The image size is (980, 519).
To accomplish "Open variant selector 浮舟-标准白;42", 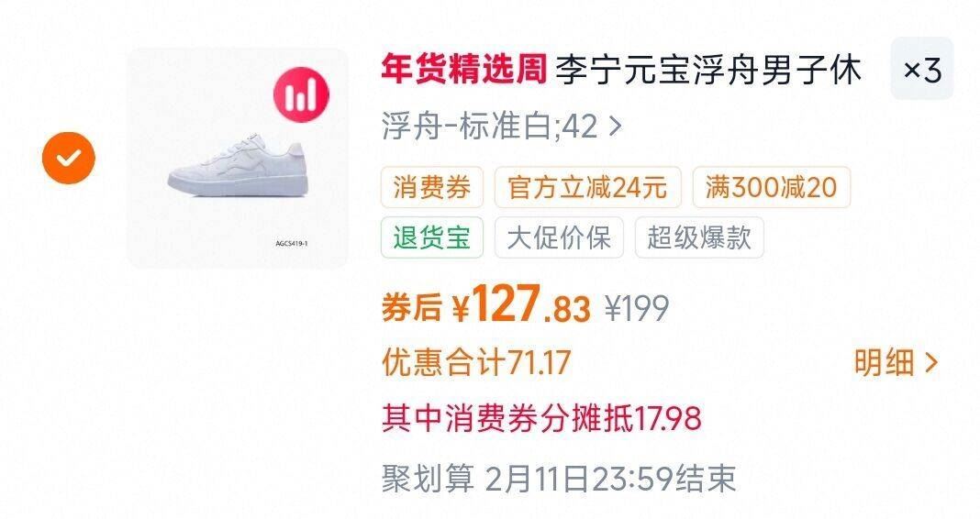I will pyautogui.click(x=502, y=127).
